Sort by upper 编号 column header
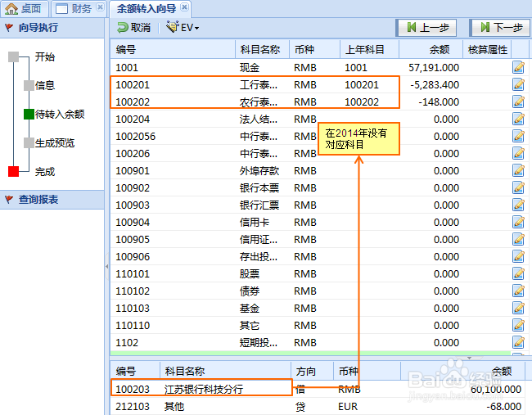 [173, 50]
